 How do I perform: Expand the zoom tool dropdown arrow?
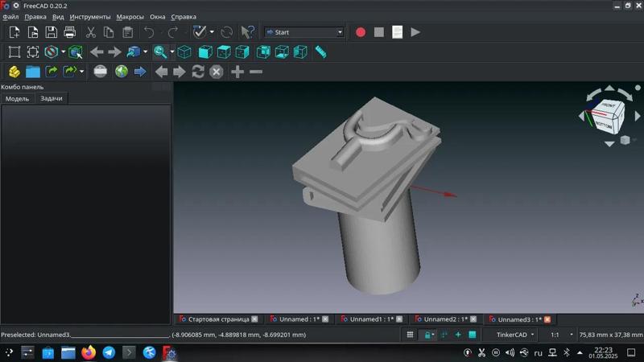point(172,52)
